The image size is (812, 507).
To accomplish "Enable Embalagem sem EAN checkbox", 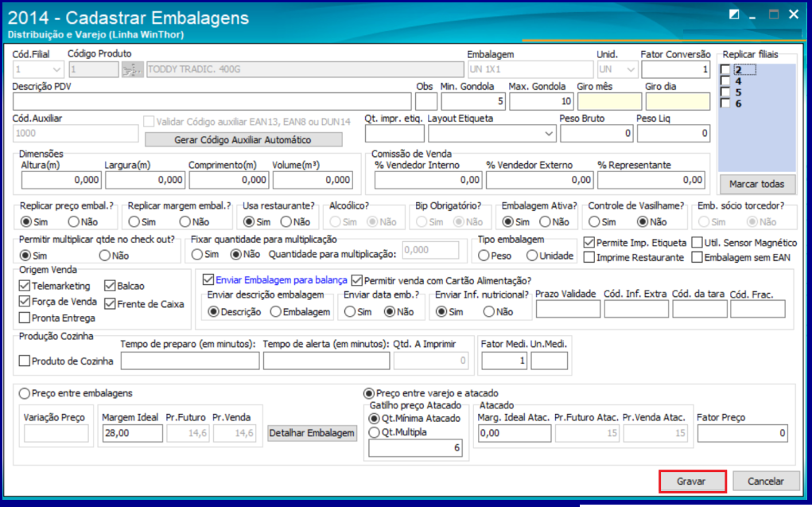I will pyautogui.click(x=697, y=257).
